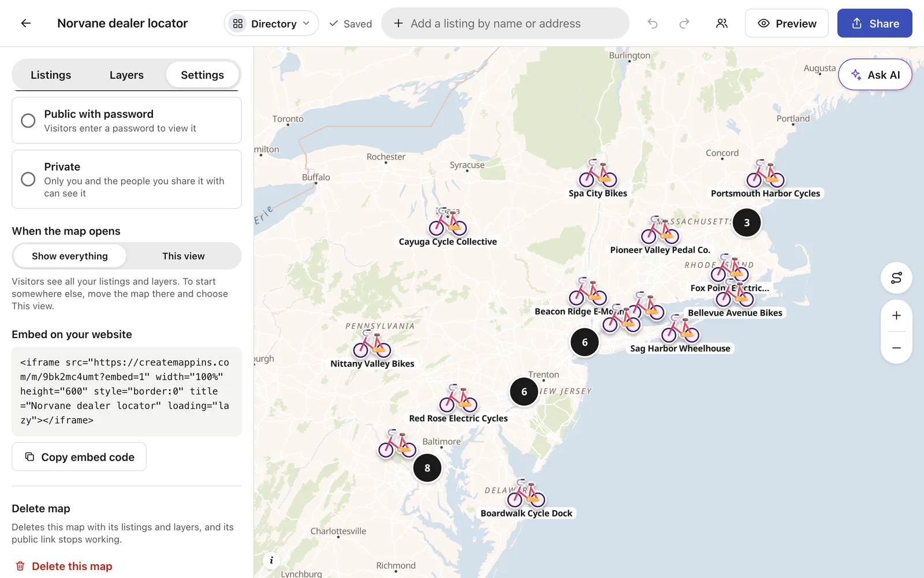This screenshot has width=924, height=578.
Task: Switch to the Layers tab
Action: tap(126, 75)
